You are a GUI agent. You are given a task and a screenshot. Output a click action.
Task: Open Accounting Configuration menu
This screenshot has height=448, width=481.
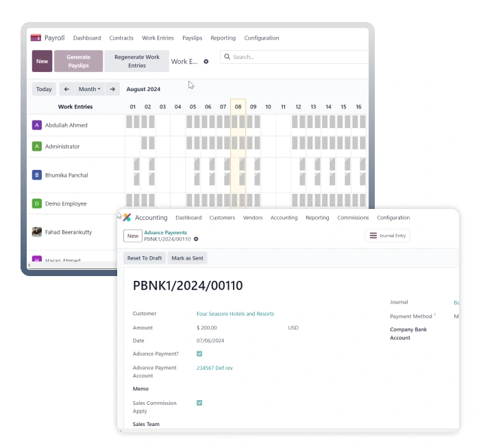[x=393, y=217]
